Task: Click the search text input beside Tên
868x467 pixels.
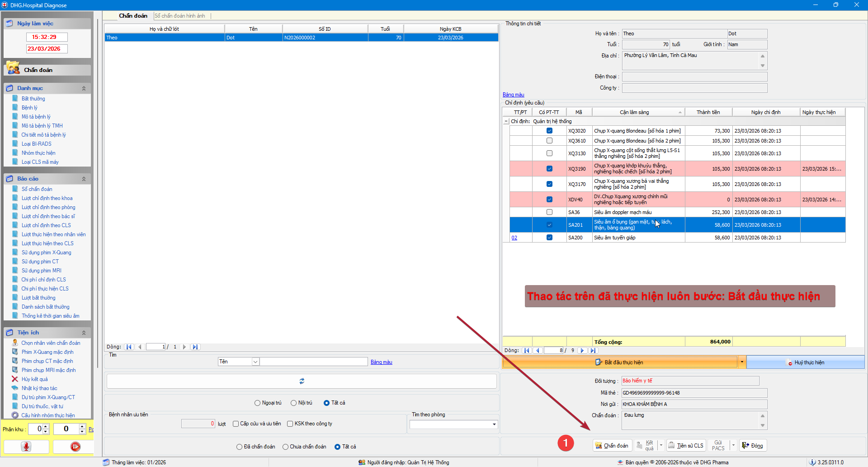Action: click(314, 362)
